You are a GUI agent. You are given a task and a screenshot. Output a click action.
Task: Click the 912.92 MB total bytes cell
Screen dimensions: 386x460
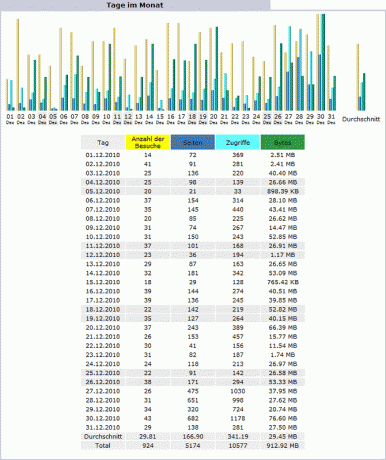pyautogui.click(x=283, y=446)
